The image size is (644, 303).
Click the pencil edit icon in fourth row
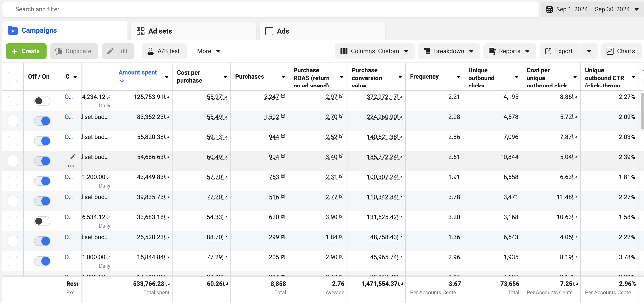[x=73, y=156]
